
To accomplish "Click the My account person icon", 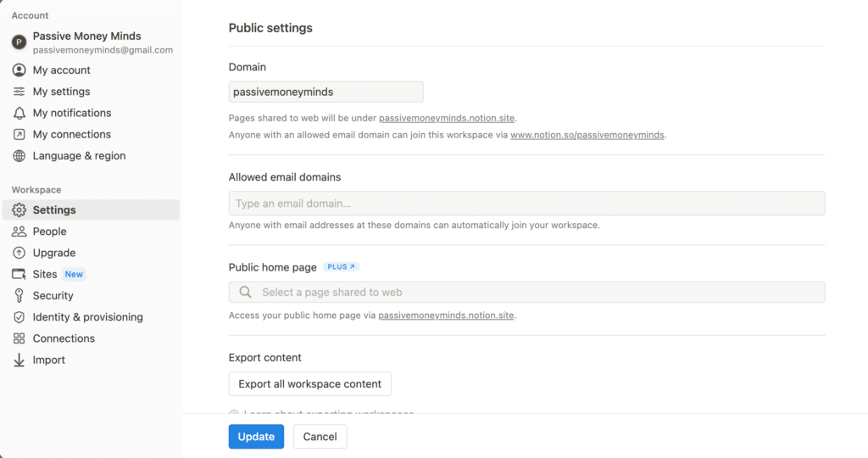I will pyautogui.click(x=19, y=70).
